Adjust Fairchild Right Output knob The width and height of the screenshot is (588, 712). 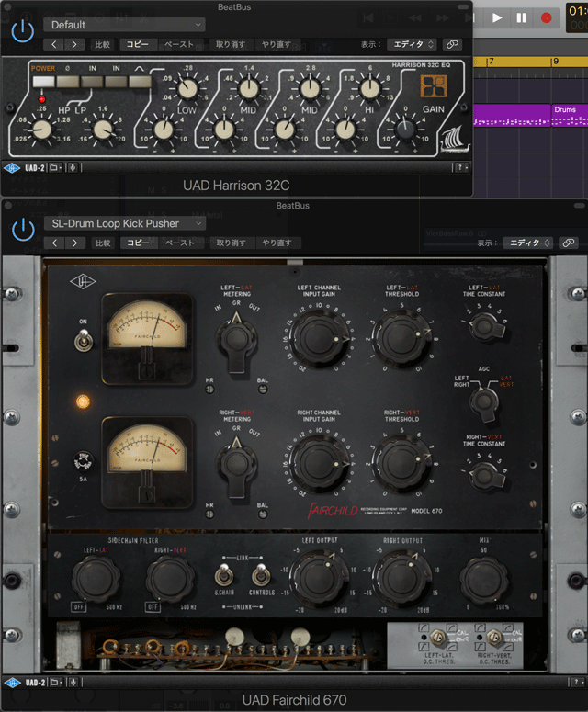pos(401,578)
